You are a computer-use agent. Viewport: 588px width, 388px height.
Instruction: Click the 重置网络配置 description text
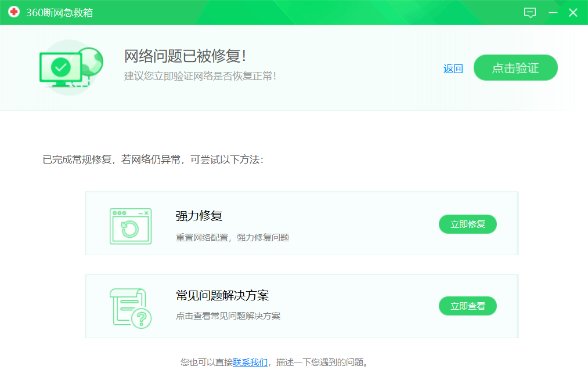(x=232, y=237)
